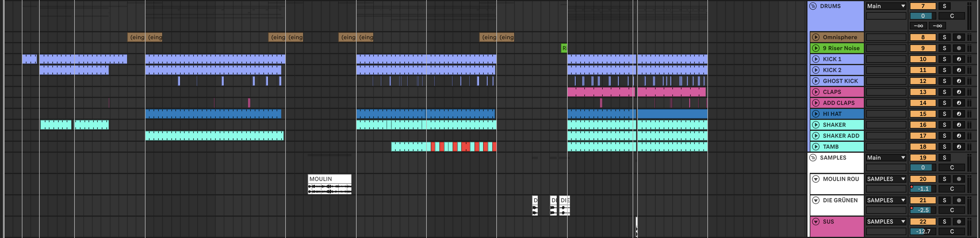This screenshot has height=238, width=980.
Task: Solo the DRUMS group track
Action: 944,6
